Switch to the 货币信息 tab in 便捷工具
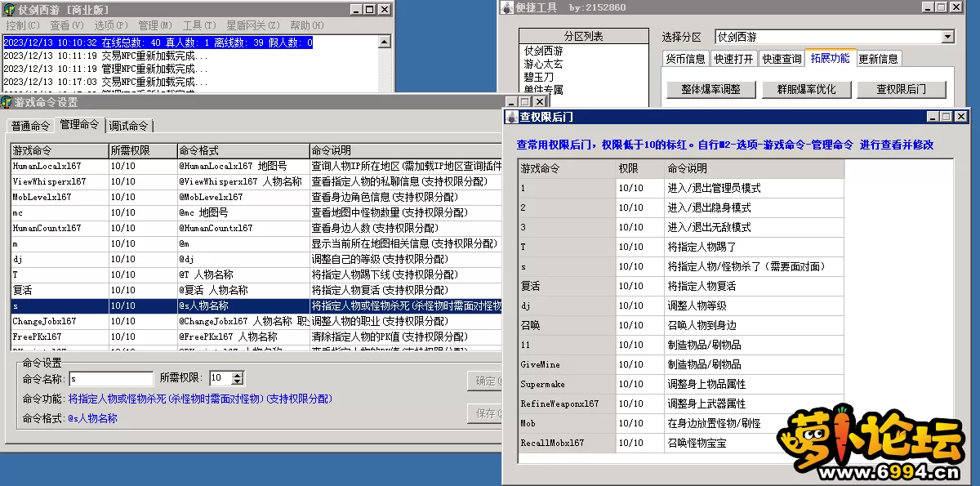 point(685,59)
